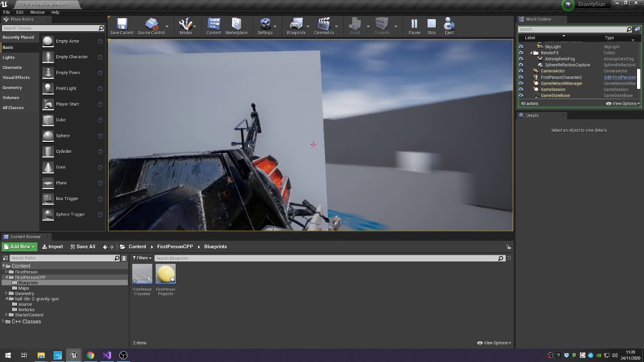The image size is (644, 362).
Task: Open the Content Browser View Options dropdown
Action: (494, 343)
